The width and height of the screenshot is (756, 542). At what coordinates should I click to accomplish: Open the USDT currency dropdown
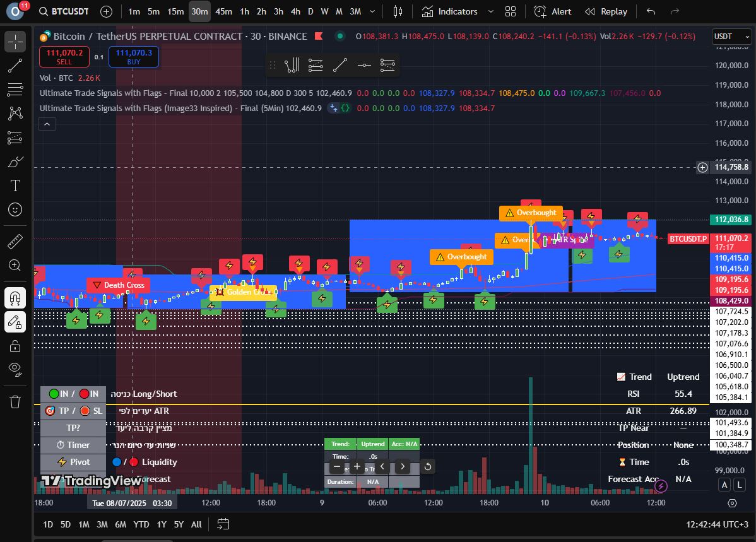(x=732, y=36)
